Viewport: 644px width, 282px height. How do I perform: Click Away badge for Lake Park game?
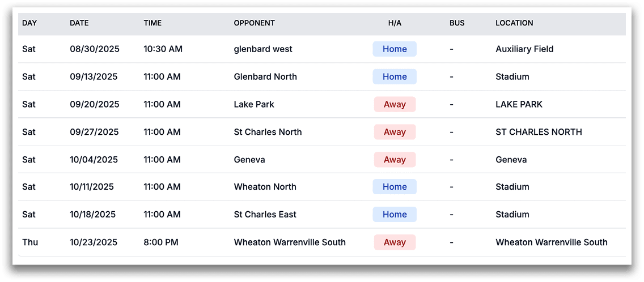tap(395, 104)
